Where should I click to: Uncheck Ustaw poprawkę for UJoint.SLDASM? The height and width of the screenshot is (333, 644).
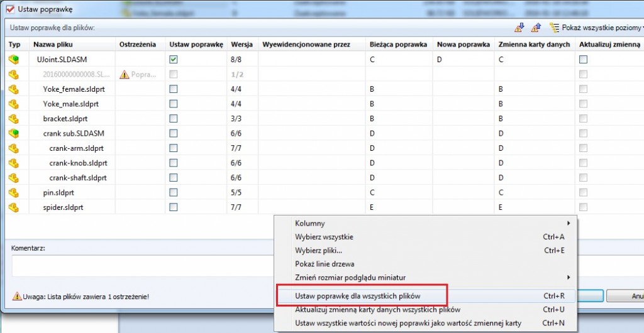click(x=174, y=60)
